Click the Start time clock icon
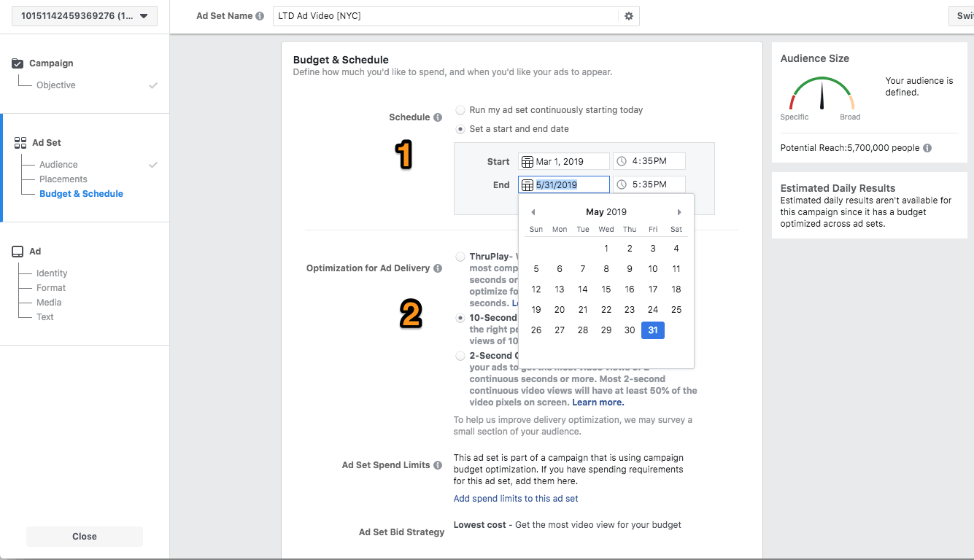The image size is (974, 560). (x=622, y=162)
